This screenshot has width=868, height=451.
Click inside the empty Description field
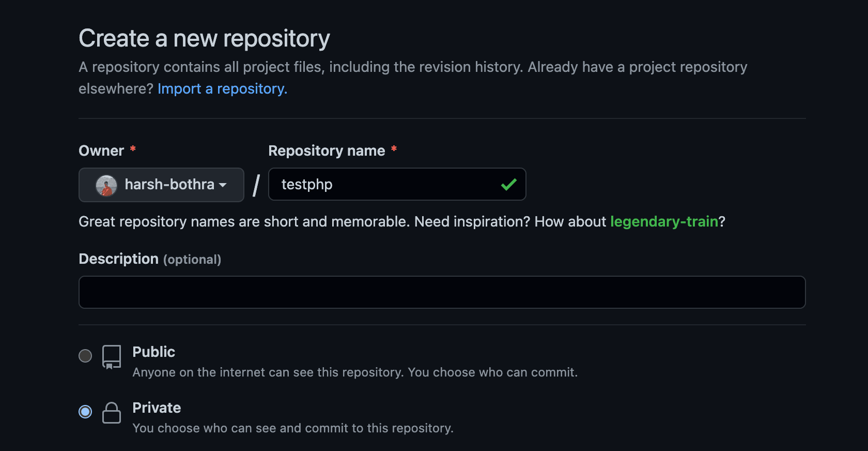point(442,292)
